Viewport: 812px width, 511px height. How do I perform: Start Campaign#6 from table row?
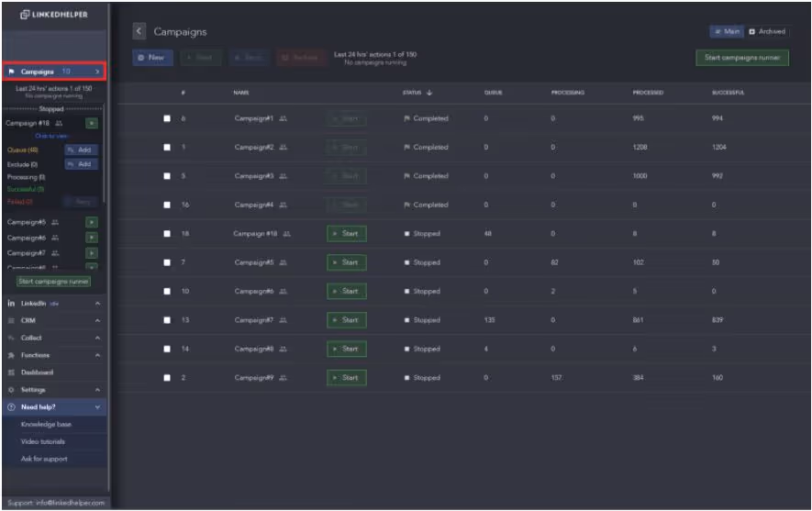347,292
